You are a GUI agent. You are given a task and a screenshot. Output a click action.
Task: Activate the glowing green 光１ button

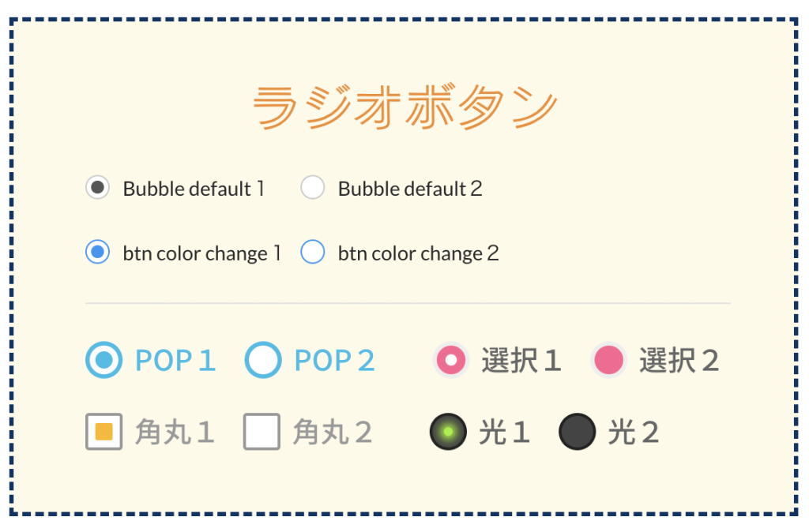click(x=449, y=432)
